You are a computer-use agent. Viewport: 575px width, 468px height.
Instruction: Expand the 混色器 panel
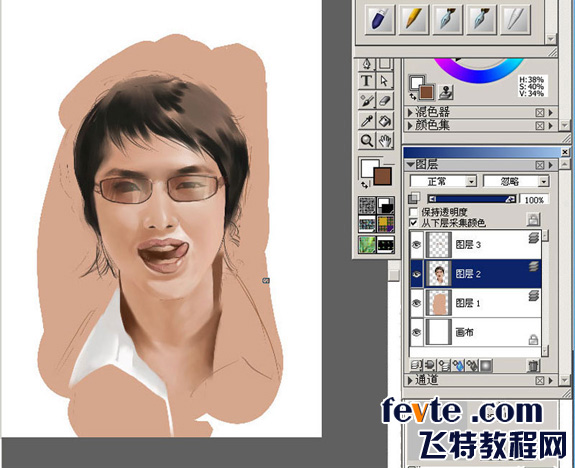click(x=433, y=112)
